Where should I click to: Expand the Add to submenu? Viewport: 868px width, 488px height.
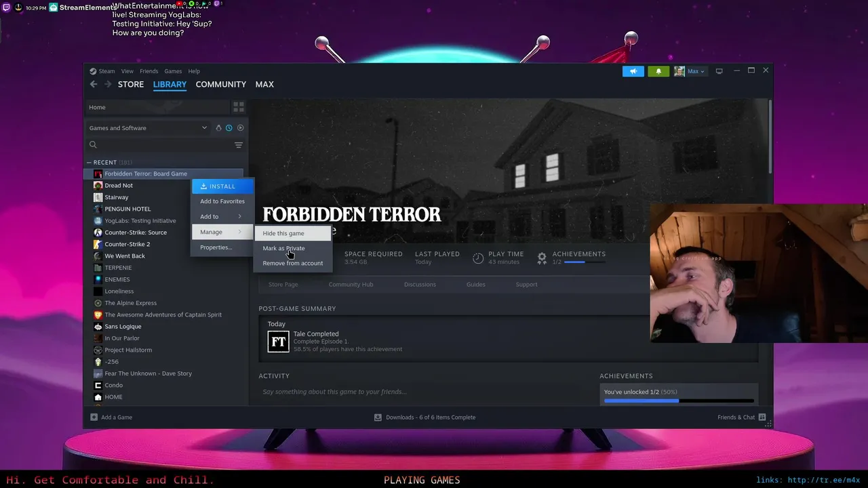point(222,216)
